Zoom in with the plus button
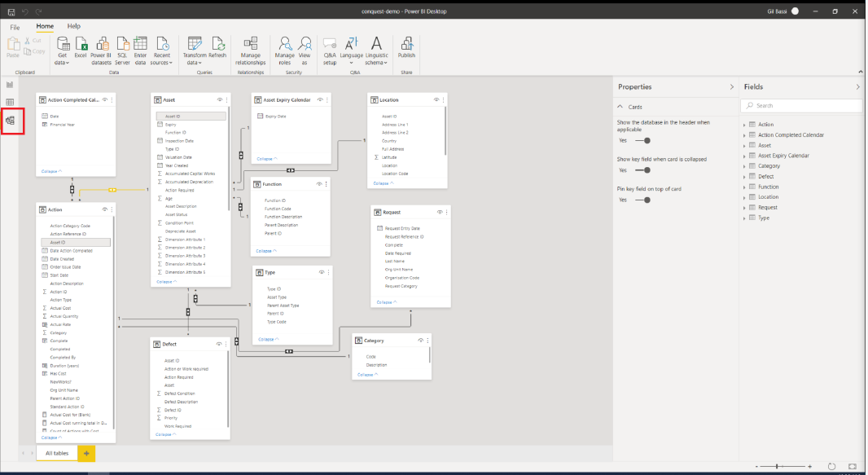 [810, 466]
